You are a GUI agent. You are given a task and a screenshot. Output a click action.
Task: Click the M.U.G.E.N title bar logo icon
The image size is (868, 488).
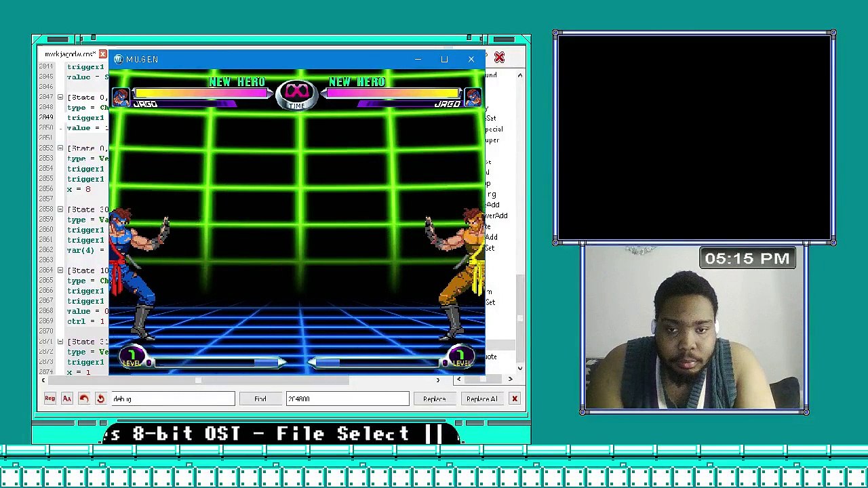point(118,60)
